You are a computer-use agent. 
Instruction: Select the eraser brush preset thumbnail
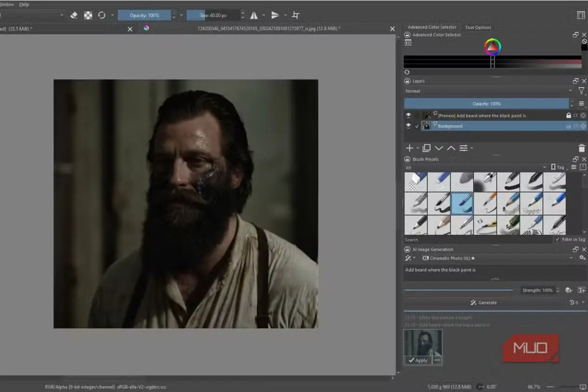point(415,182)
